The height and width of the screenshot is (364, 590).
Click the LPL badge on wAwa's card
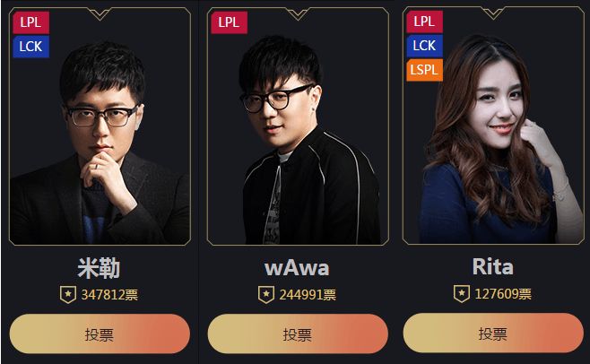point(229,22)
